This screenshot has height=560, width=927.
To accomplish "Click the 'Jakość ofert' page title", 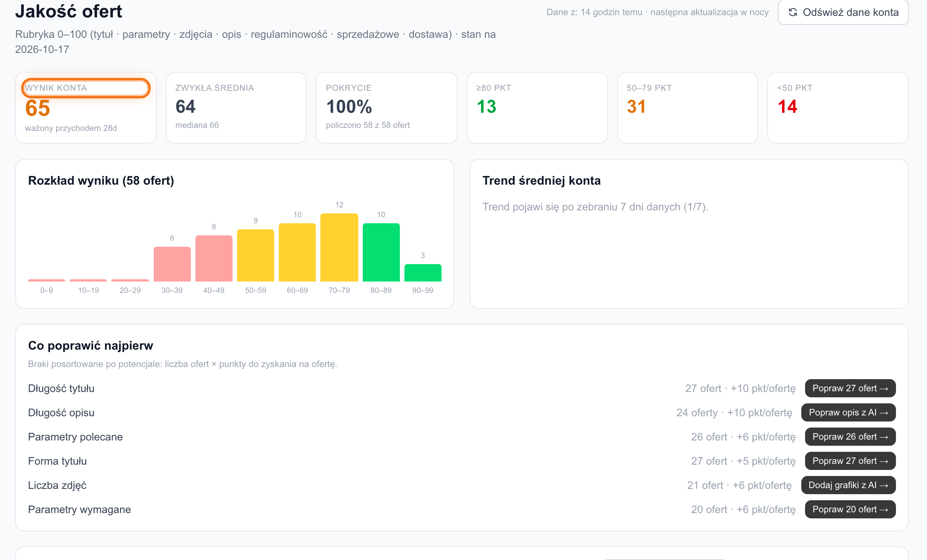I will coord(69,11).
